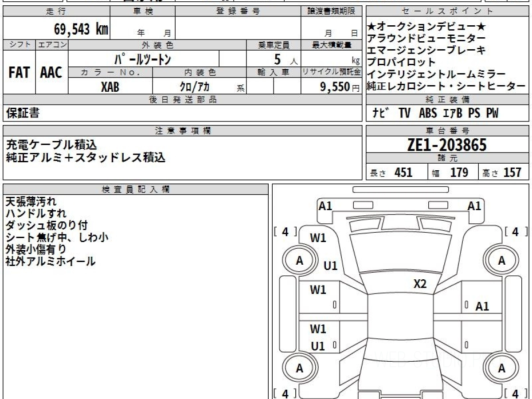Click the W1 mark on front-left fender

(x=318, y=238)
